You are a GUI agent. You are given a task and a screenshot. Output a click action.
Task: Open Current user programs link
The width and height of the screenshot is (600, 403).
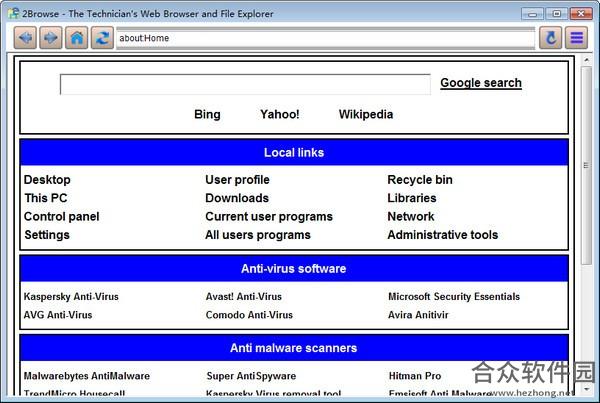[x=269, y=216]
